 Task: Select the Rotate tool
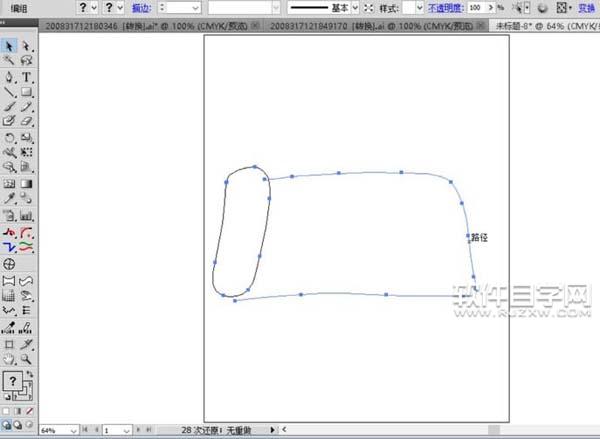pyautogui.click(x=9, y=138)
